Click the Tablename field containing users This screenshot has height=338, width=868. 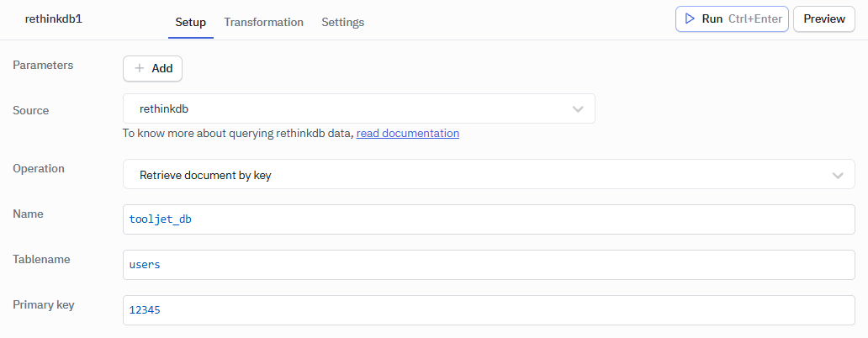coord(488,265)
